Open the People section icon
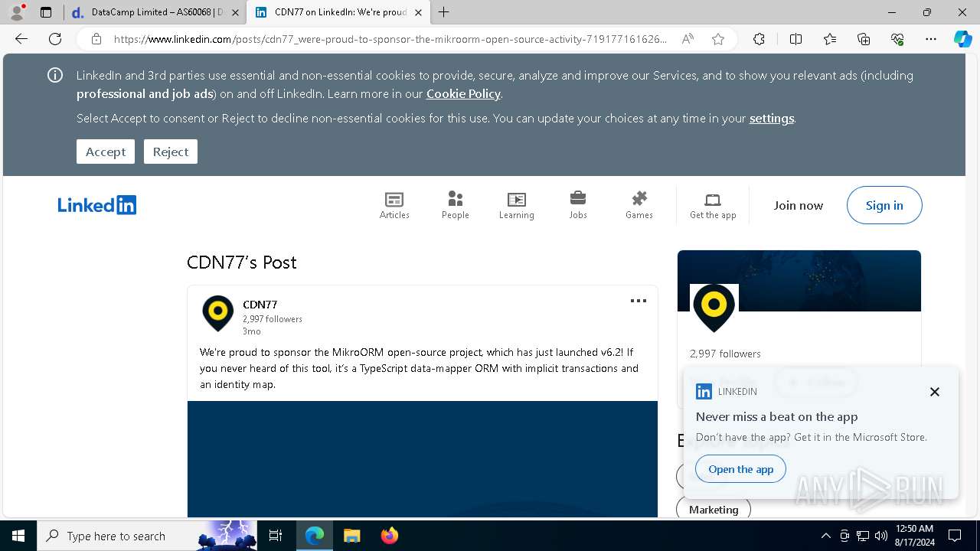 (x=456, y=205)
